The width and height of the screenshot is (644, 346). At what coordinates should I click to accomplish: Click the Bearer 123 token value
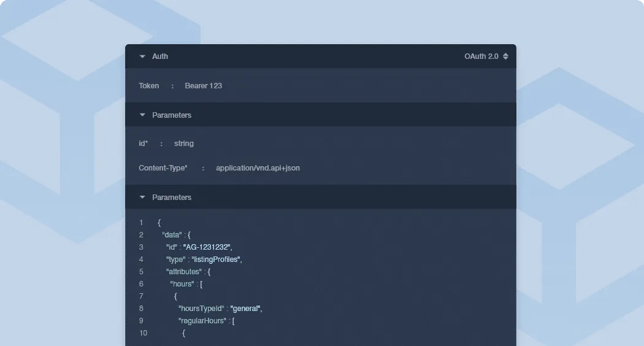[203, 86]
